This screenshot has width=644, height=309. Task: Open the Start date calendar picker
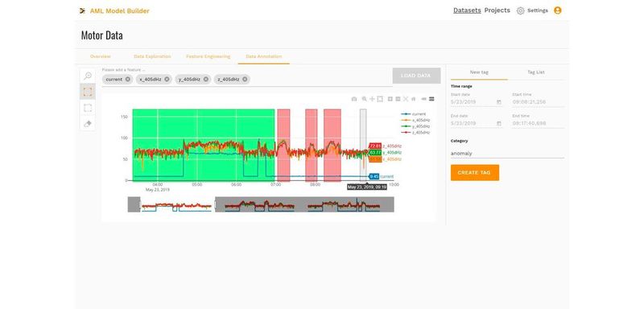tap(499, 101)
